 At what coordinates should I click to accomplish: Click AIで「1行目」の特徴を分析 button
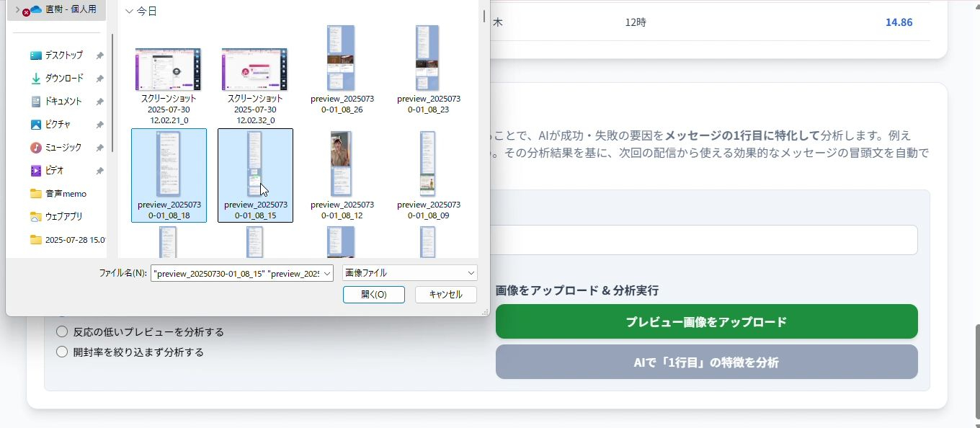pos(706,362)
